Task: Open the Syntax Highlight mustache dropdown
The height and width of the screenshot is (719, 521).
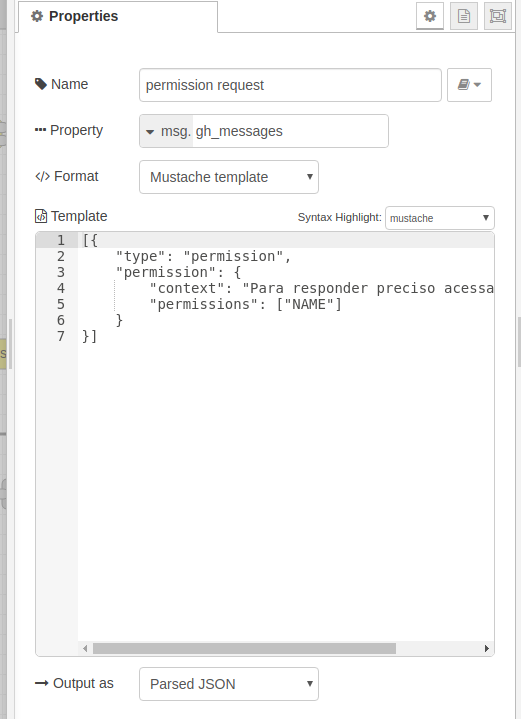Action: (439, 218)
